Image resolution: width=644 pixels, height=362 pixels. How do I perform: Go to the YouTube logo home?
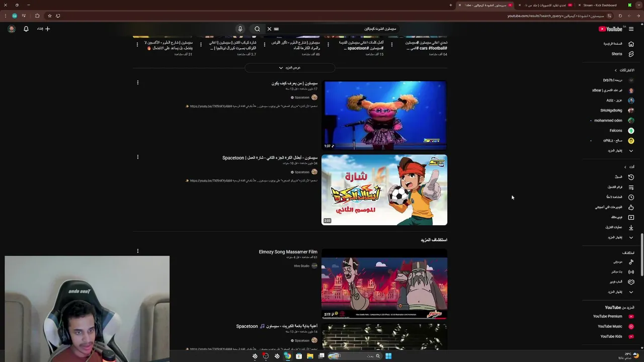(610, 29)
